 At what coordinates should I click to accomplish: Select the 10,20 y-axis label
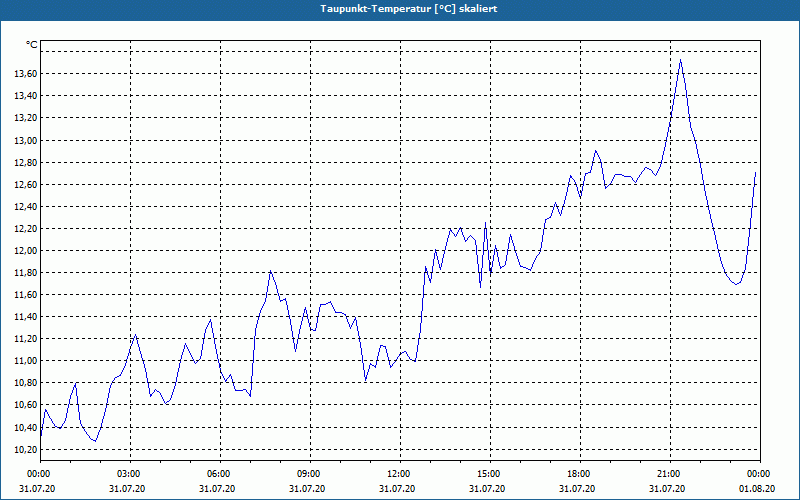pos(27,449)
